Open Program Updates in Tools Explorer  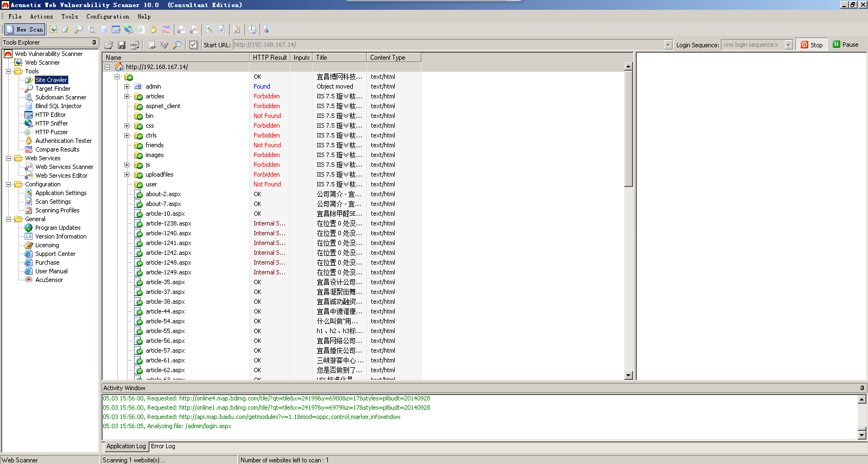coord(58,228)
